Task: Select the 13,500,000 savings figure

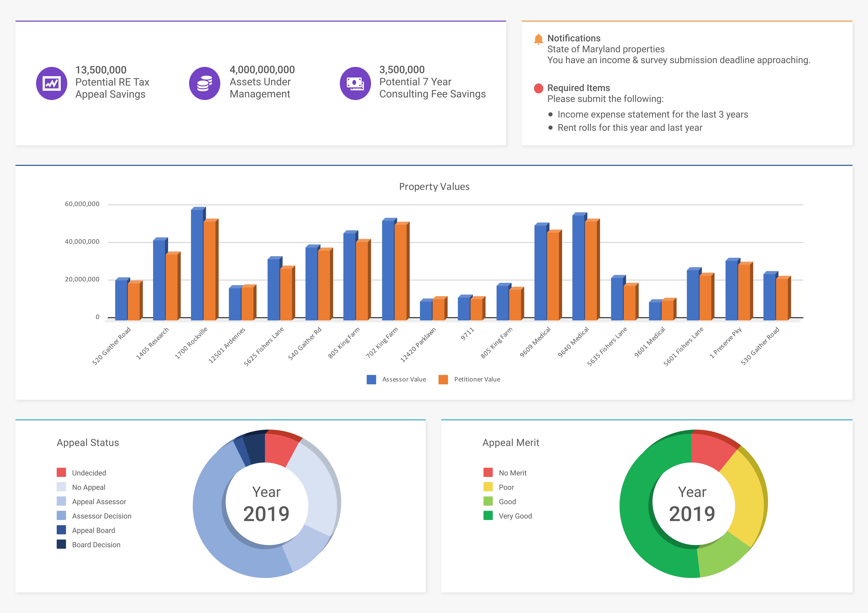Action: coord(101,70)
